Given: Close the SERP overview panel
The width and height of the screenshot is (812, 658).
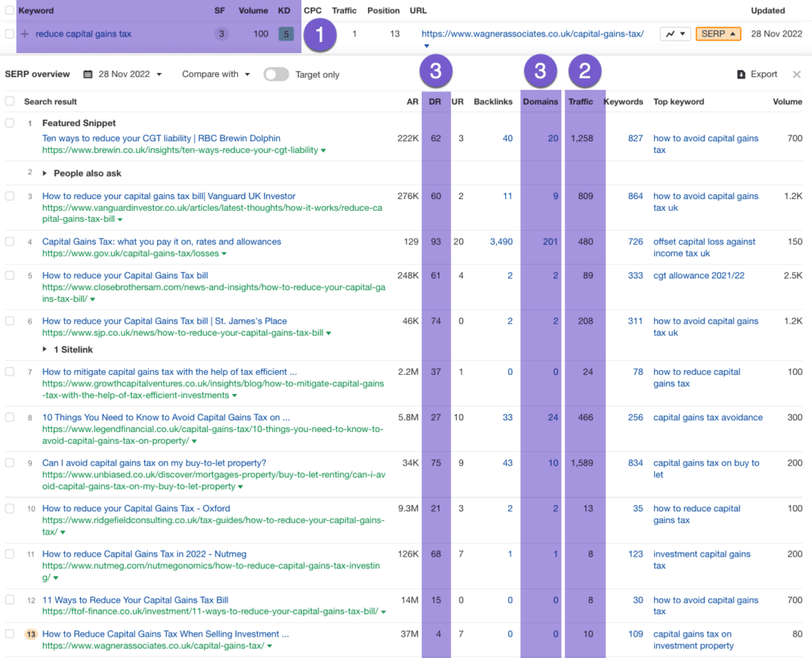Looking at the screenshot, I should (x=796, y=75).
